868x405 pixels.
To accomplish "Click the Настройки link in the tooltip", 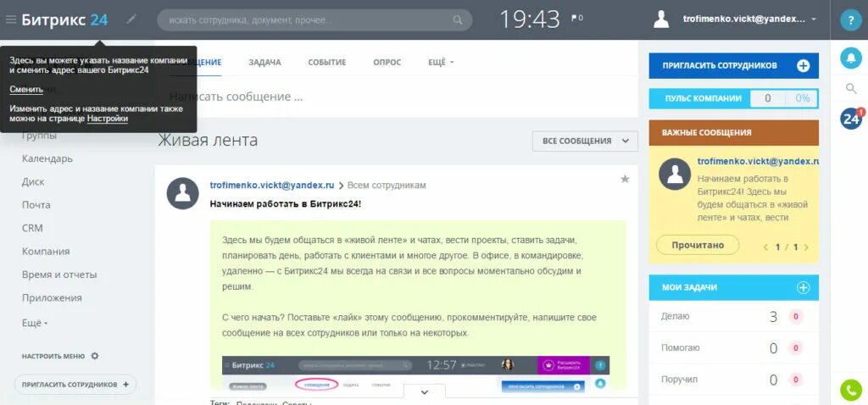I will [108, 119].
